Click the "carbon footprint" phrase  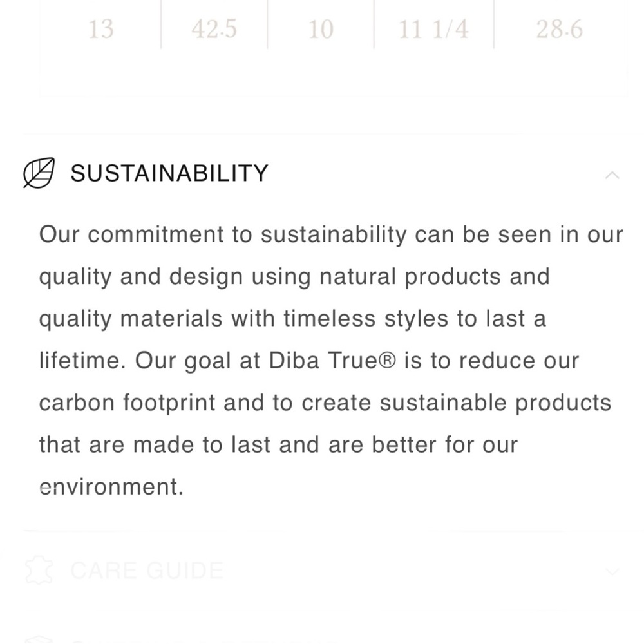tap(127, 402)
